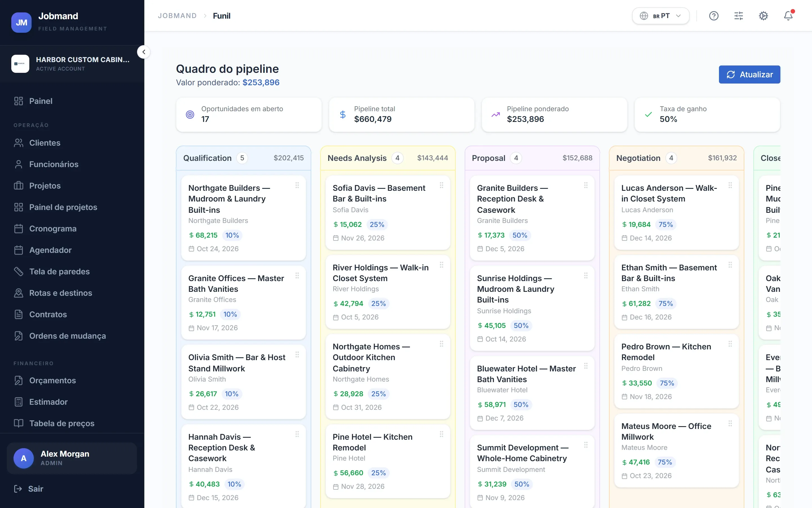
Task: Open the Alex Morgan admin user menu
Action: click(x=72, y=458)
